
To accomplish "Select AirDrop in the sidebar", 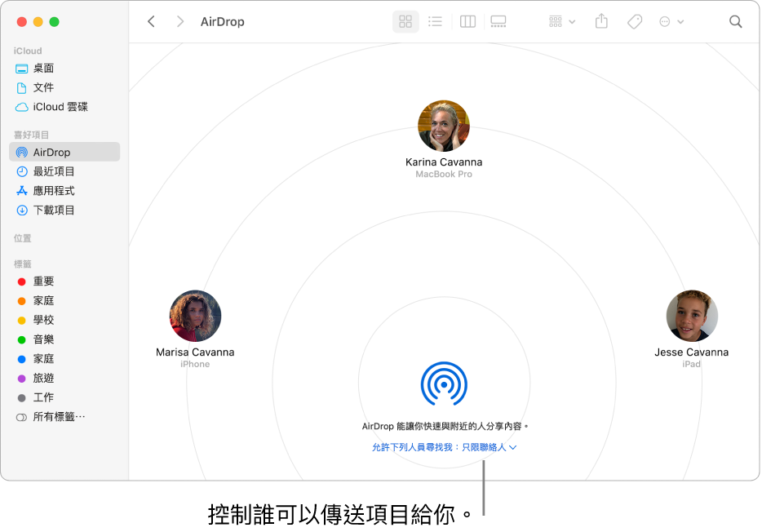I will click(65, 152).
